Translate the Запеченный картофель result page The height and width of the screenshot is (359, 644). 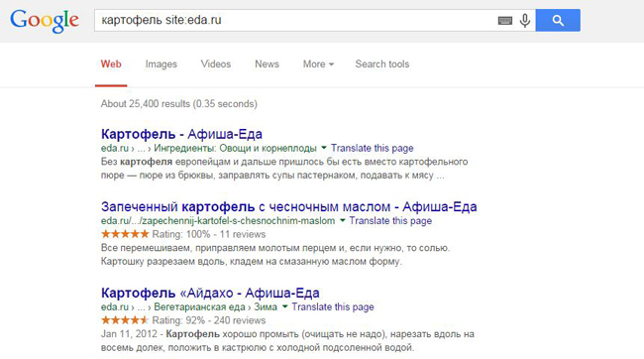click(390, 221)
